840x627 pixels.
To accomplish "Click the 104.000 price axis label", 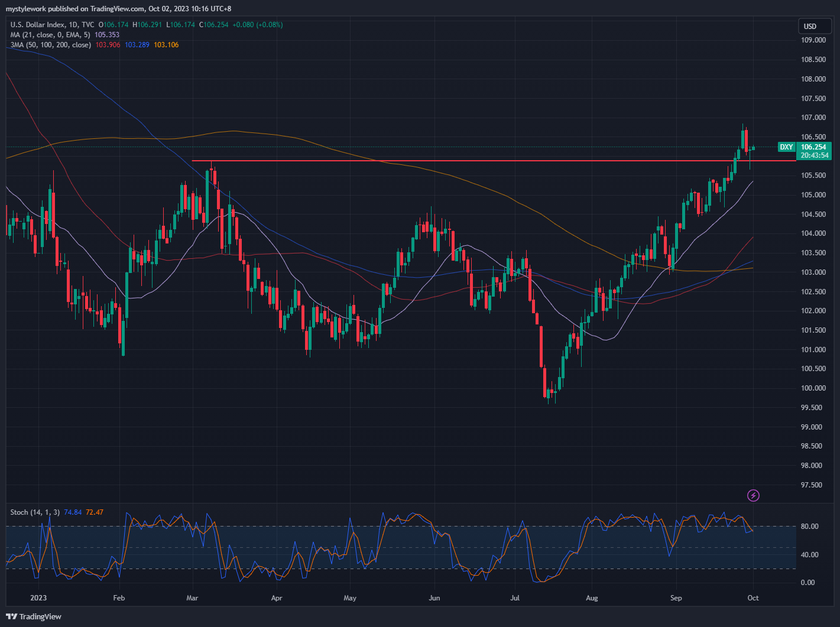I will coord(813,233).
